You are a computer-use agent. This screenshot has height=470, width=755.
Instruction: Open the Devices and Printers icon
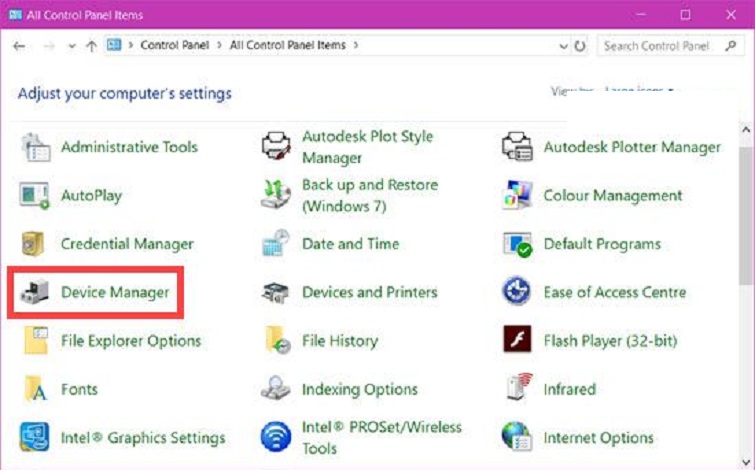275,292
